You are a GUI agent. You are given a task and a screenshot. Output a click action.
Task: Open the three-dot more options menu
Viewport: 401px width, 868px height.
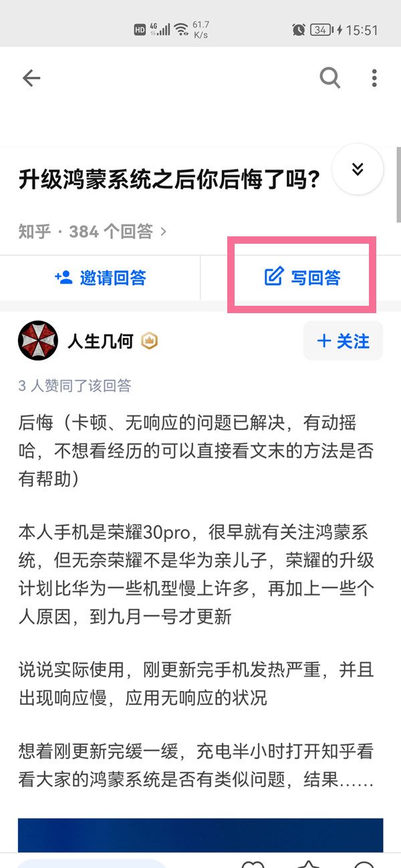(374, 78)
